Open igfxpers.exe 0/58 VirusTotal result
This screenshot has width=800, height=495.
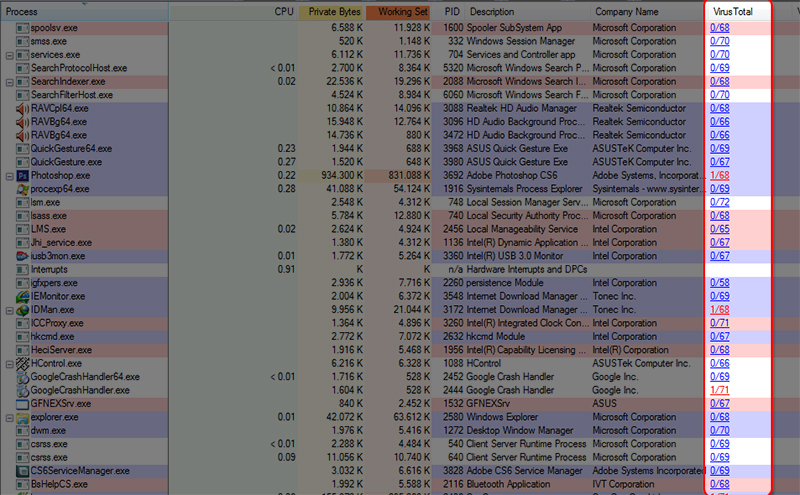point(719,283)
